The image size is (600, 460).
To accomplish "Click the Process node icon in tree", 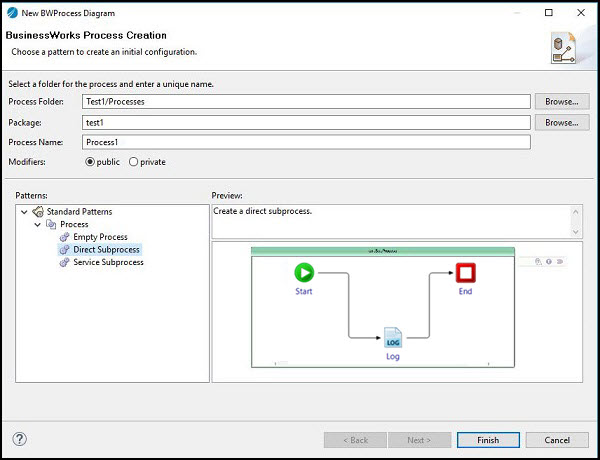I will click(x=51, y=224).
